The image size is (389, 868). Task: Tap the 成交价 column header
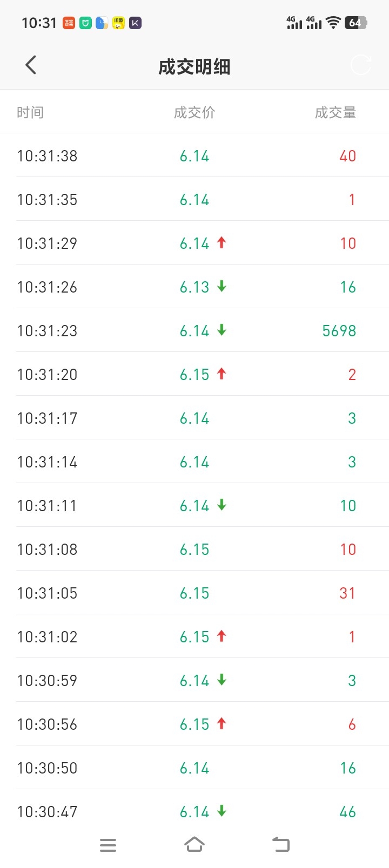(x=194, y=112)
